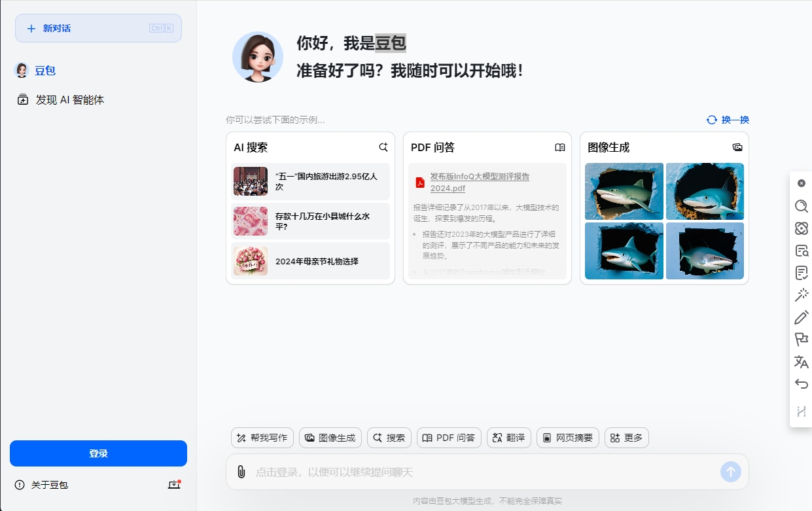Click the 豆包 sidebar avatar icon
The image size is (812, 511).
[x=22, y=71]
